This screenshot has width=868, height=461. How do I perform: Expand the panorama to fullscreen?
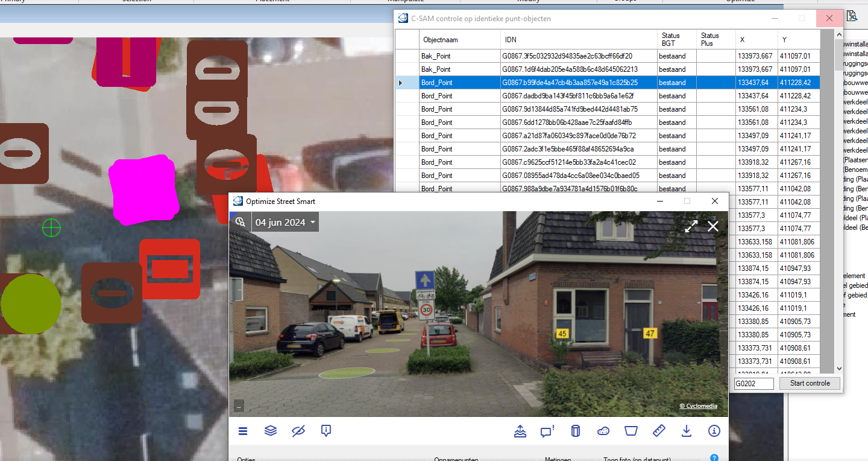pos(691,226)
